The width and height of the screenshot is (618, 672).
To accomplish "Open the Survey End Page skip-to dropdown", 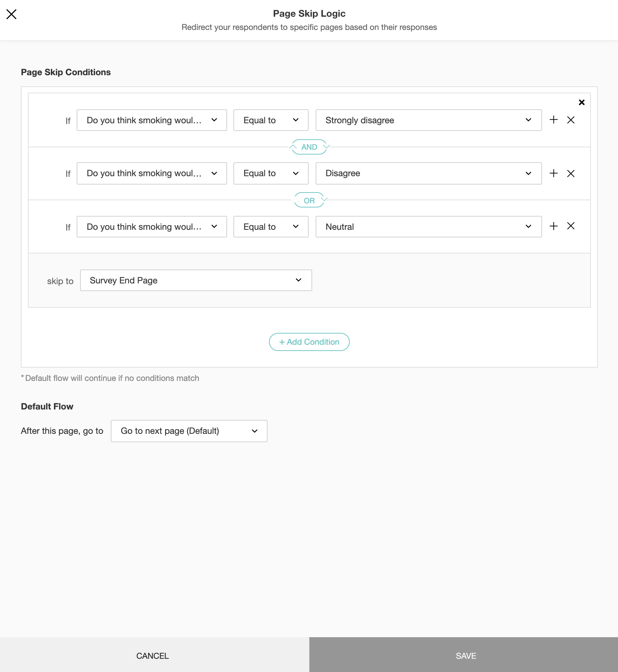I will (x=196, y=280).
